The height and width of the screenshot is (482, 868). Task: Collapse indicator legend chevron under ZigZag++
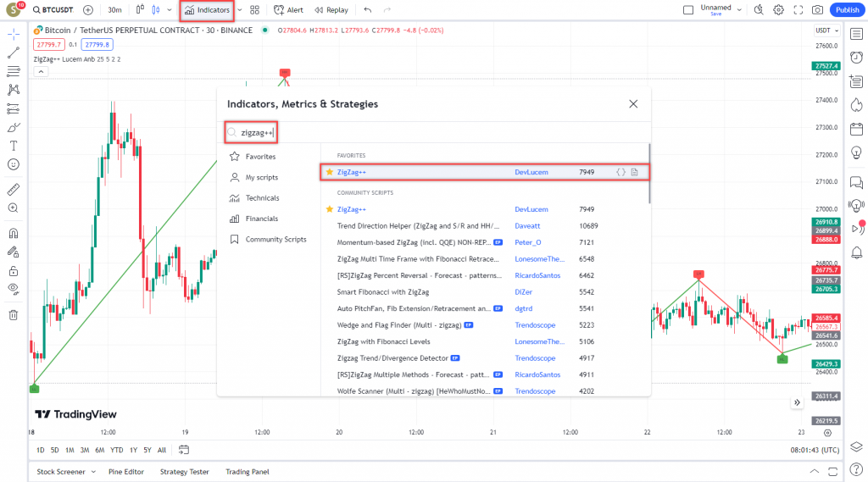tap(39, 73)
